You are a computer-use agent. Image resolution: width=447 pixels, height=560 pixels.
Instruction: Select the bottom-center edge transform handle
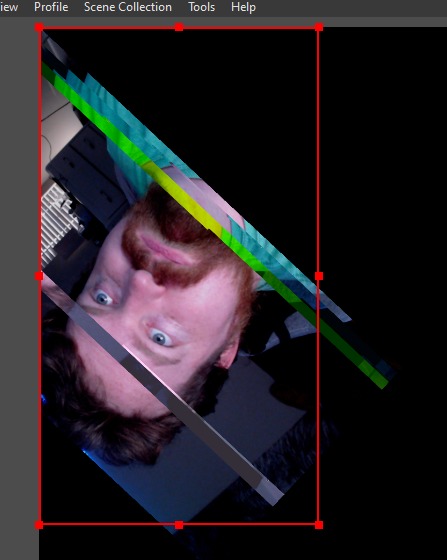(x=179, y=525)
